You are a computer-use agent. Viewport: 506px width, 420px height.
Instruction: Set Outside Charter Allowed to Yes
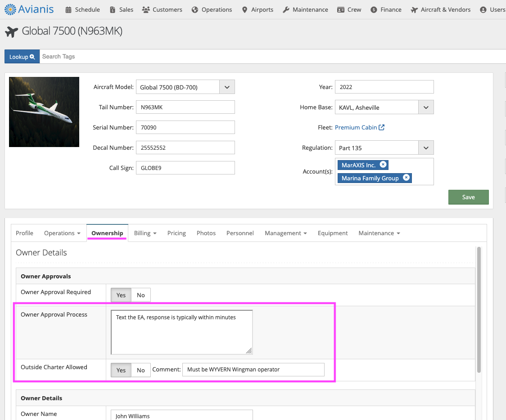click(x=121, y=370)
